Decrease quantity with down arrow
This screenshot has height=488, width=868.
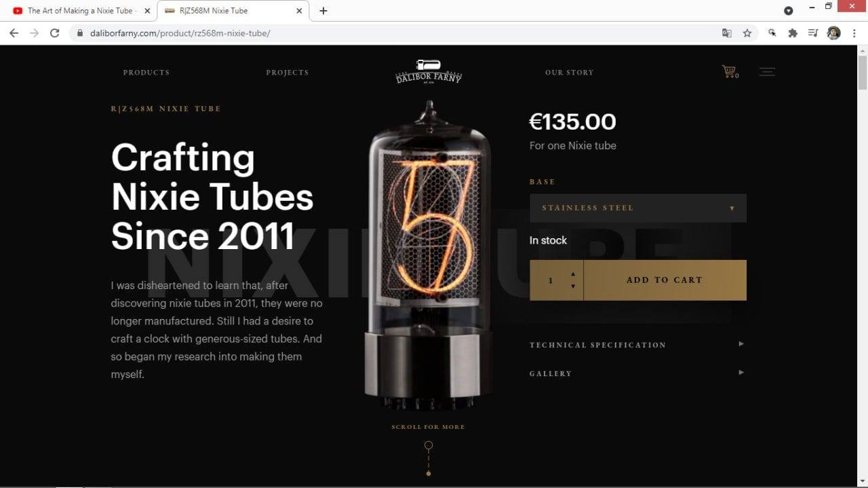[573, 286]
